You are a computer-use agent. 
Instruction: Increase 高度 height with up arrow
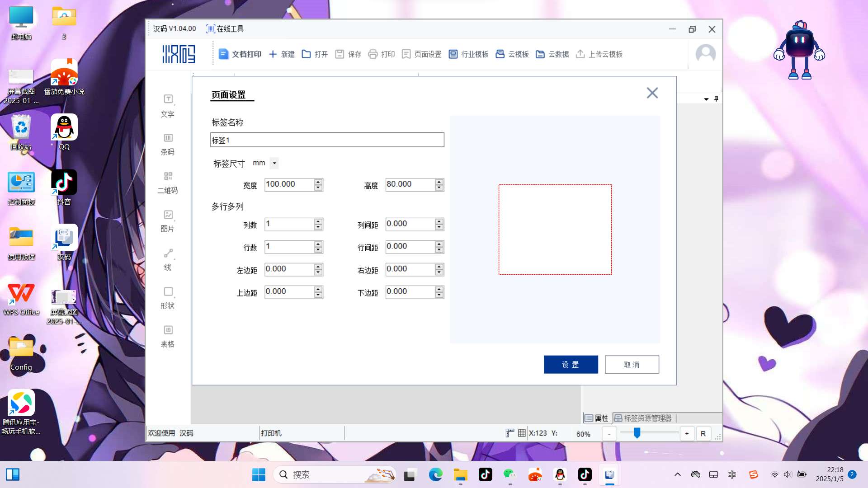(439, 182)
